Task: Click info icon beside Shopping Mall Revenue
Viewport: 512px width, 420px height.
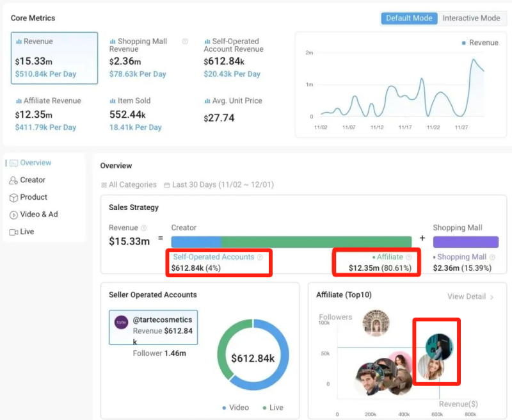Action: click(x=185, y=42)
